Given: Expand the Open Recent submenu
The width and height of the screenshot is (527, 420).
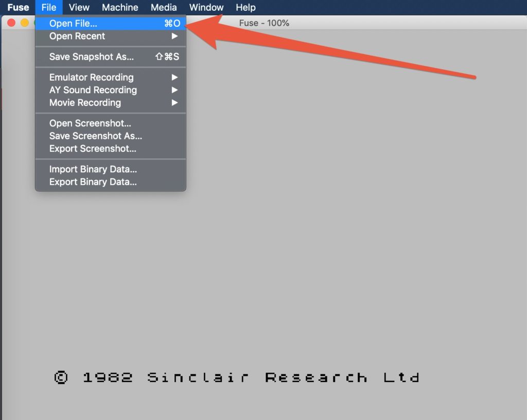Looking at the screenshot, I should pyautogui.click(x=111, y=36).
